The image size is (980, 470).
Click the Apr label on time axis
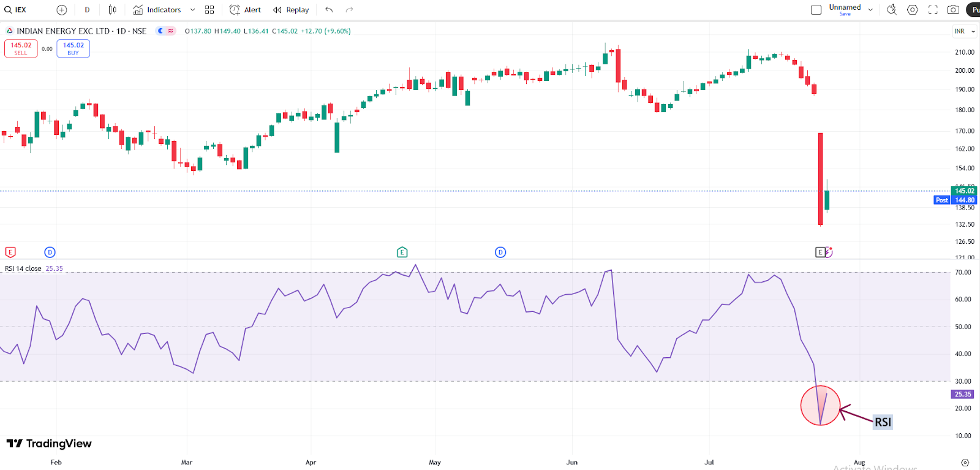(x=311, y=463)
